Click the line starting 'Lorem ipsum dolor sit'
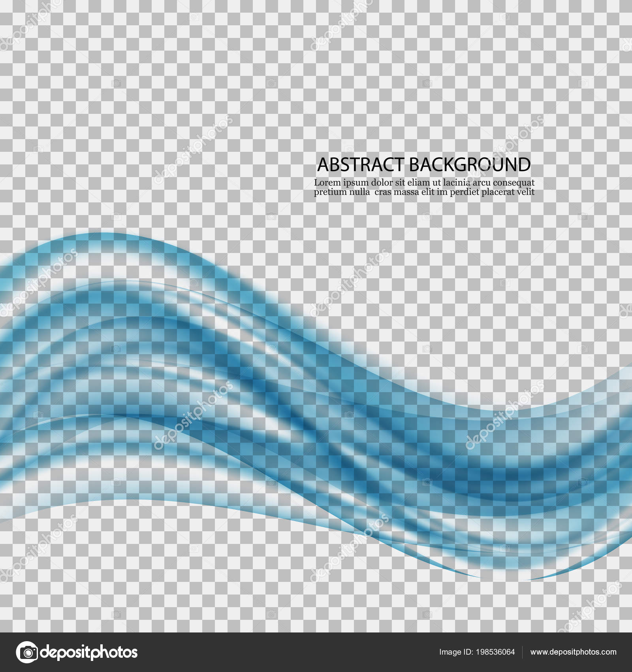Screen dimensions: 632x672 424,183
